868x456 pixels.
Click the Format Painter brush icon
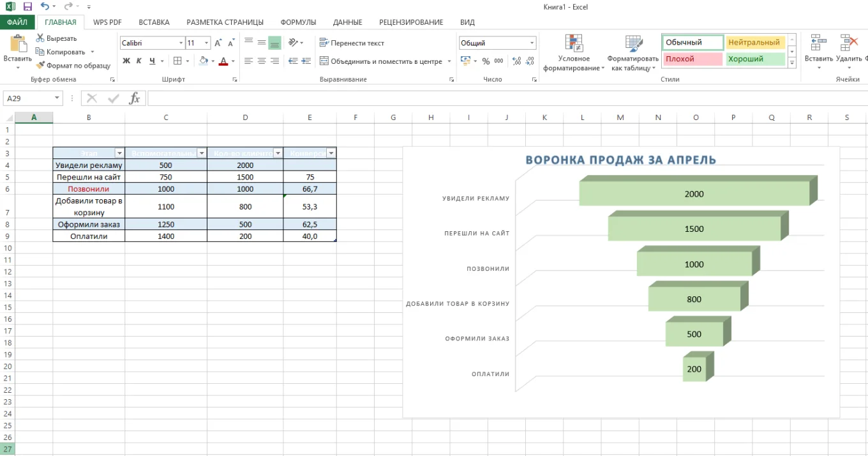[x=41, y=65]
